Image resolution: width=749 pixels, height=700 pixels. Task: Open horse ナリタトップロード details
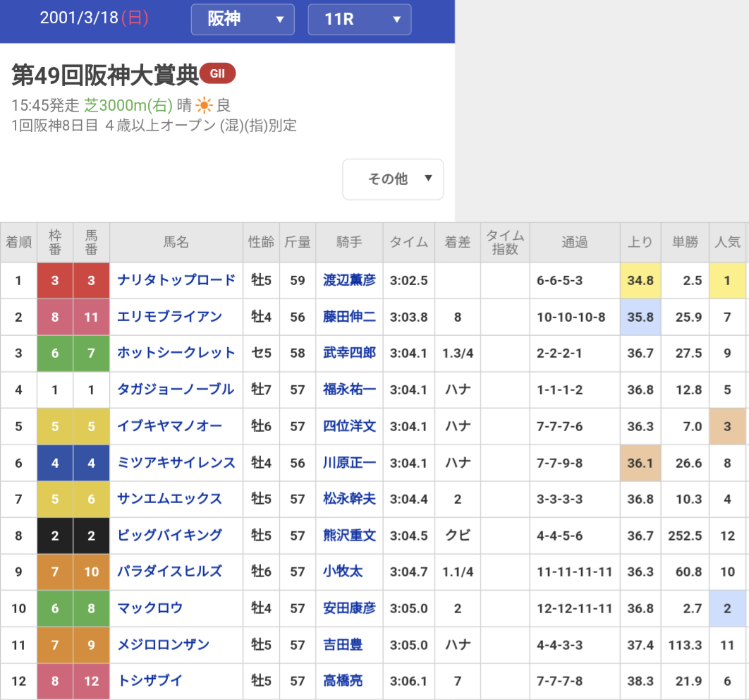pos(176,280)
